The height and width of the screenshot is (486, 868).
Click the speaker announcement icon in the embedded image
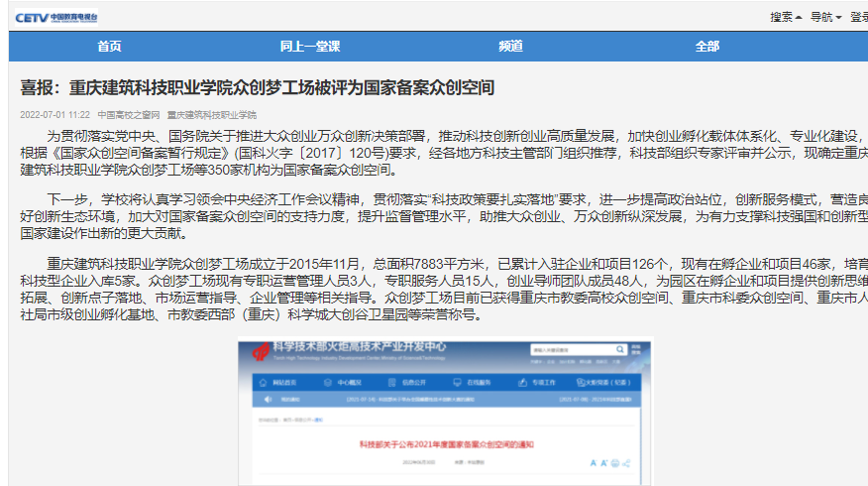[x=267, y=399]
